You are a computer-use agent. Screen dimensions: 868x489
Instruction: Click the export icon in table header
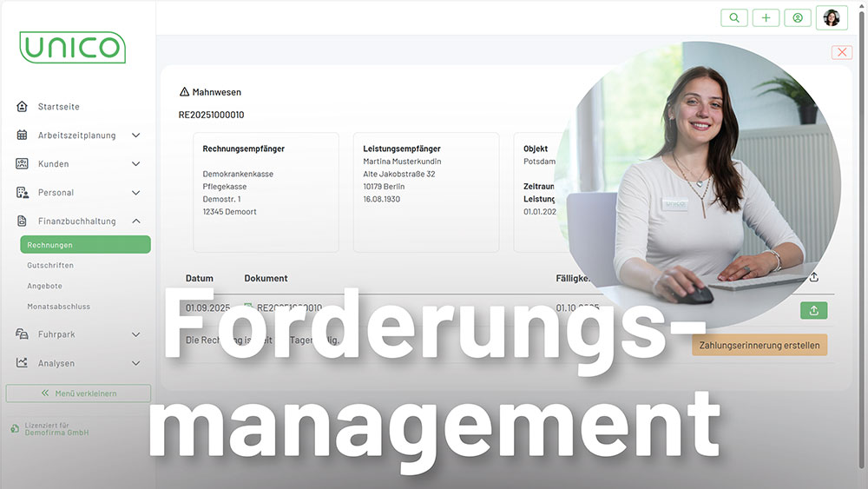click(814, 277)
